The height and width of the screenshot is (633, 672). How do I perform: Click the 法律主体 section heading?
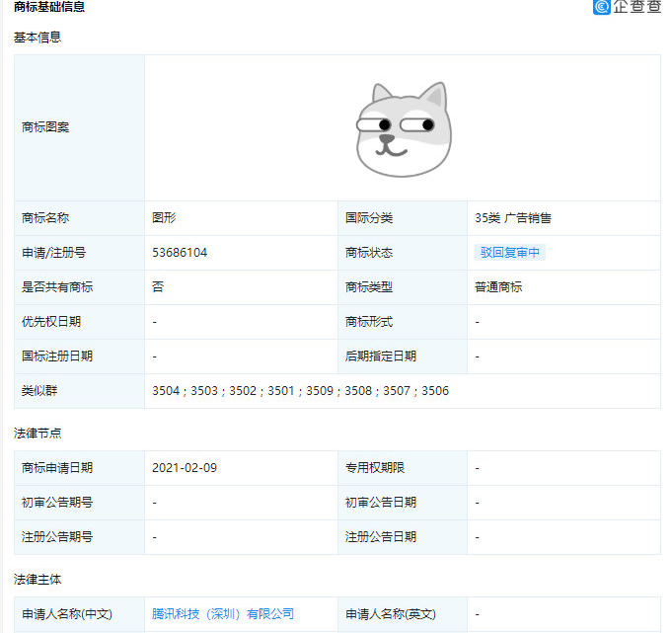pyautogui.click(x=37, y=580)
